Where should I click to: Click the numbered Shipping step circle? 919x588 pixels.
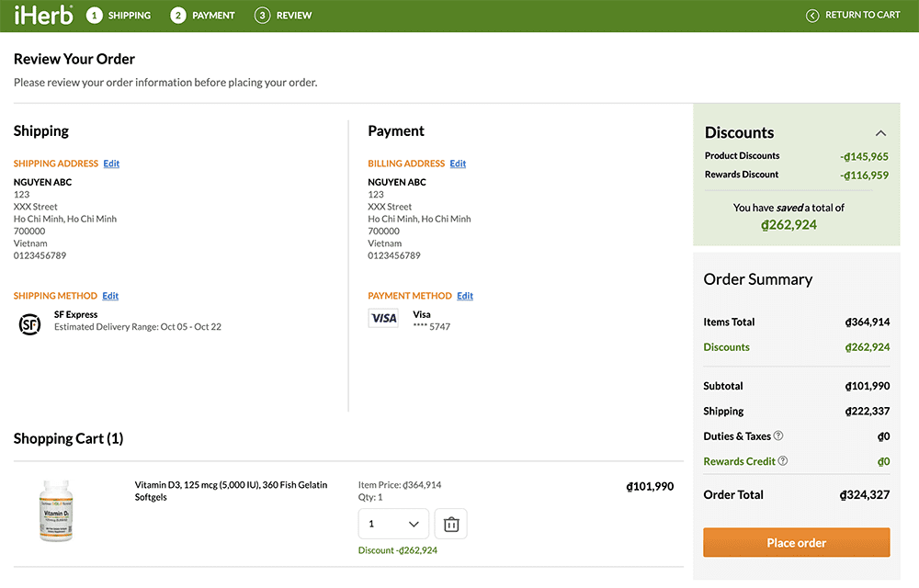click(x=93, y=15)
